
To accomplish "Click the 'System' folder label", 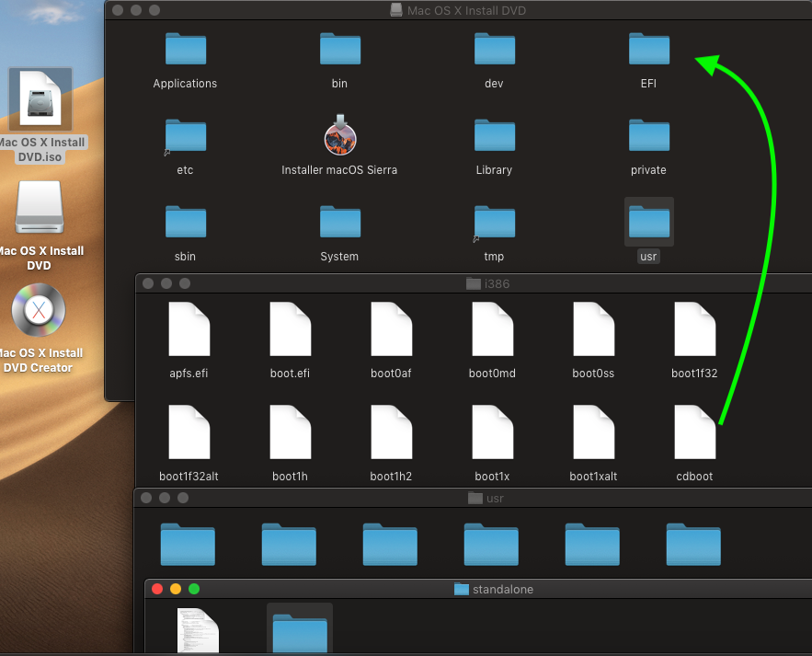I will pos(339,257).
